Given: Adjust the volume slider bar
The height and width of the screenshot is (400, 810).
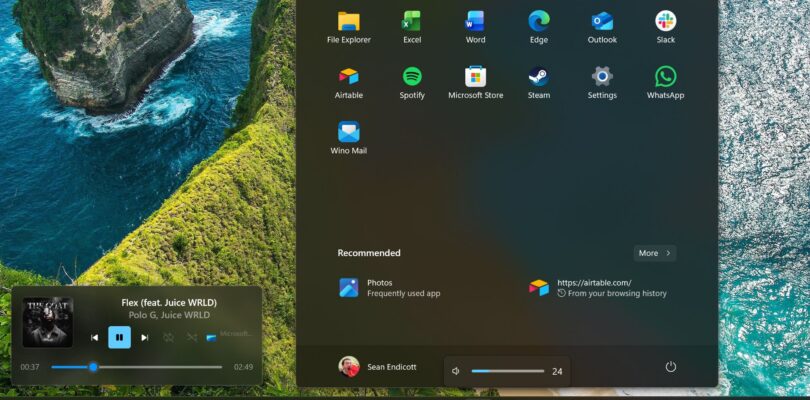Looking at the screenshot, I should click(508, 371).
